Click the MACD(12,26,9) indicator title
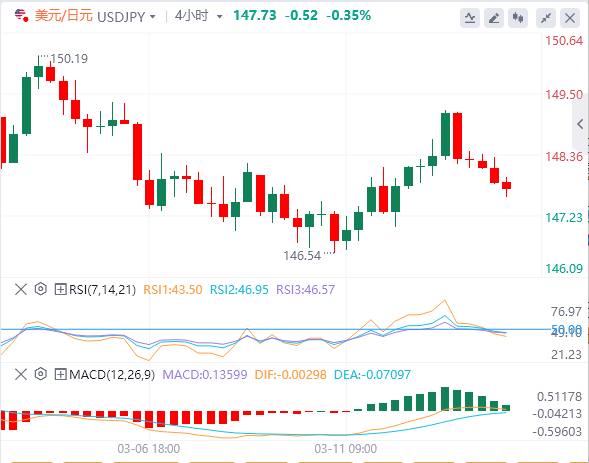This screenshot has height=463, width=589. click(112, 374)
